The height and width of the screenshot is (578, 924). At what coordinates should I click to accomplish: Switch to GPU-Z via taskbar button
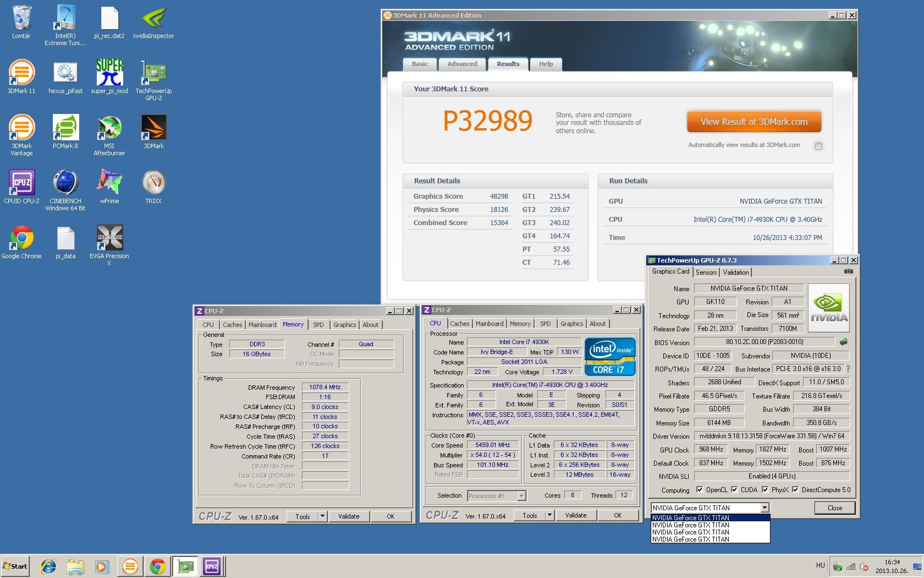[x=185, y=566]
